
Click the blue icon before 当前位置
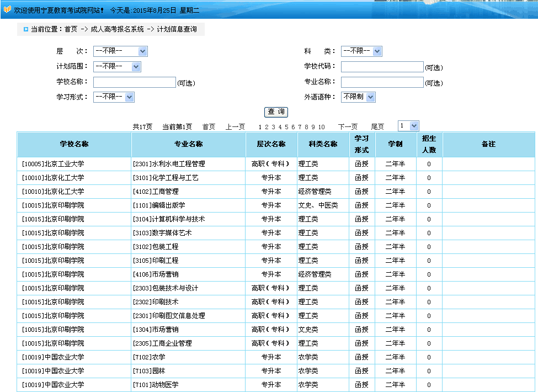pyautogui.click(x=25, y=29)
